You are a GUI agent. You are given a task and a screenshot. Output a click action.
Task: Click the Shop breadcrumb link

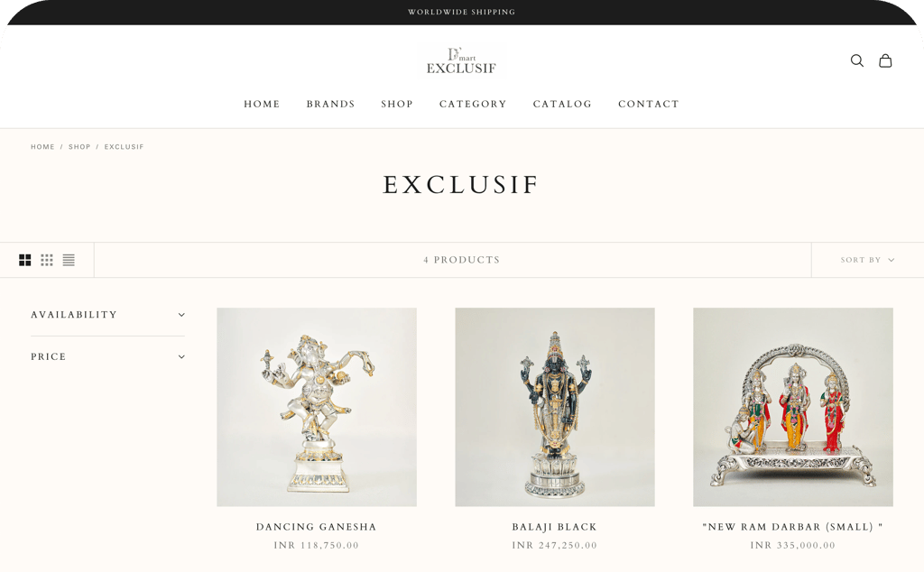click(x=79, y=147)
